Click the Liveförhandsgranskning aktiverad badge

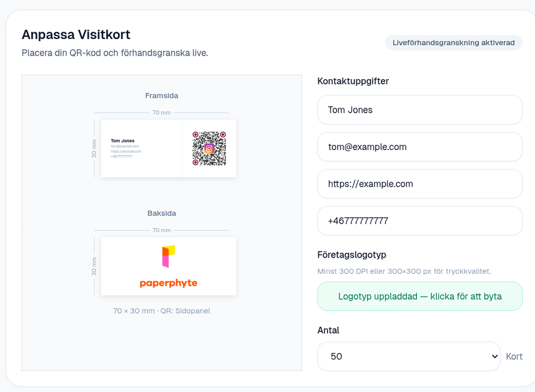tap(454, 43)
